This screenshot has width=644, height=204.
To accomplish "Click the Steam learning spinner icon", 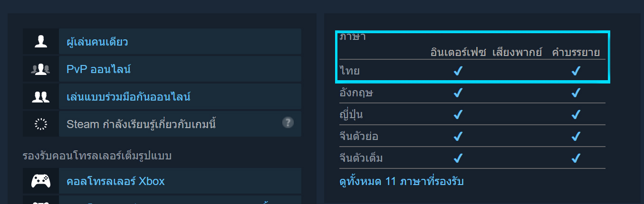I will (41, 124).
